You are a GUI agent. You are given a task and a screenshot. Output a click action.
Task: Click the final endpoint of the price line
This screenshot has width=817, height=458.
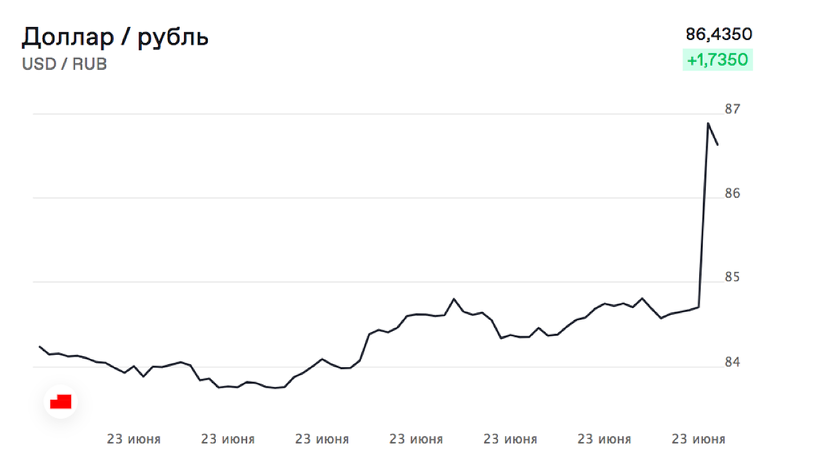(717, 144)
